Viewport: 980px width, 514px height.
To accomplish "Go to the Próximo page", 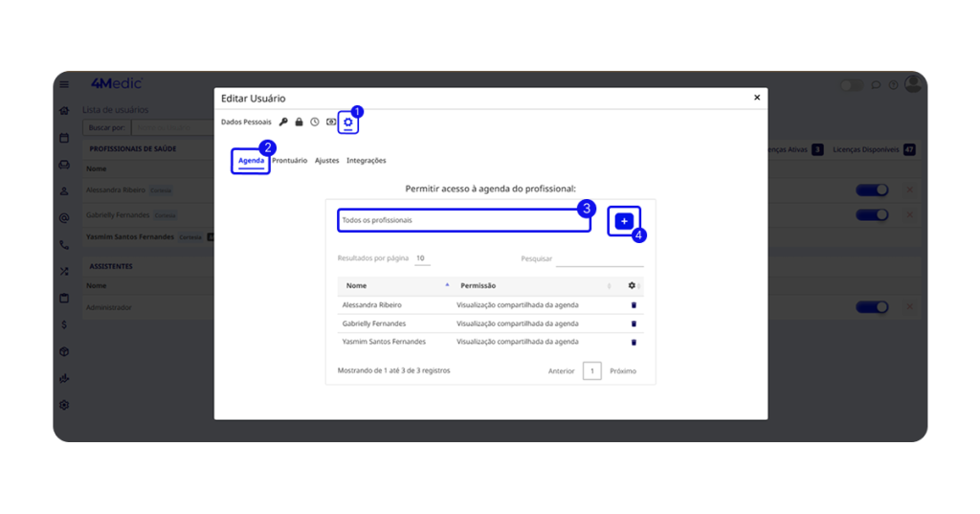I will (x=622, y=371).
